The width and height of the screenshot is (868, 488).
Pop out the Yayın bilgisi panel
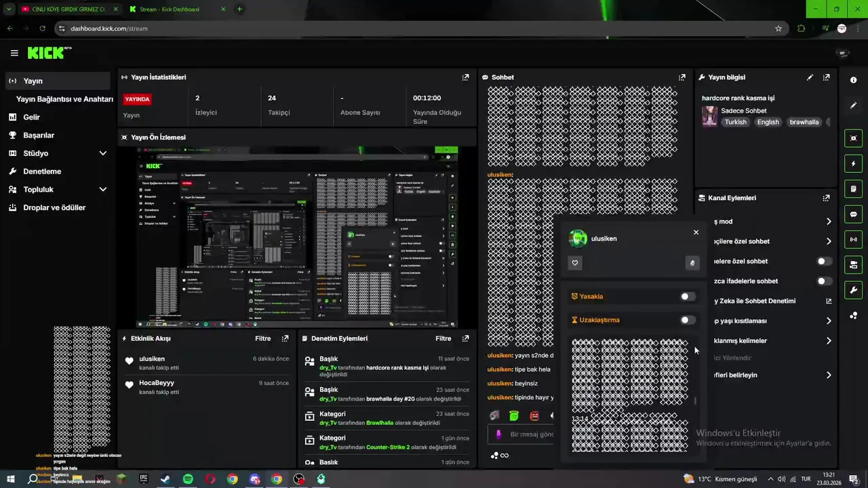(x=826, y=77)
